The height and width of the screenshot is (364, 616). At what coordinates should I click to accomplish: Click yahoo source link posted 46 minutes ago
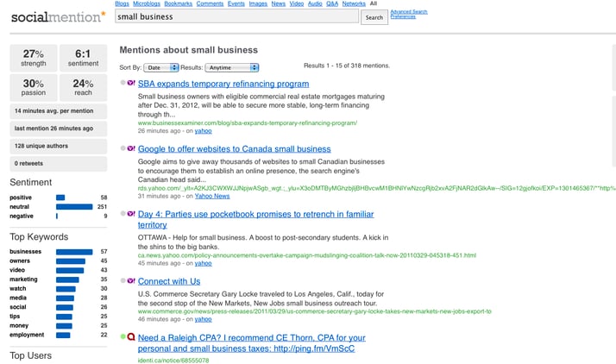(x=203, y=319)
